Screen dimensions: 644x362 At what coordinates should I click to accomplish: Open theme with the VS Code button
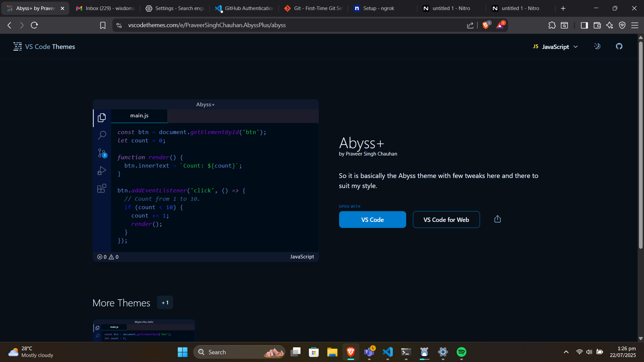click(372, 220)
